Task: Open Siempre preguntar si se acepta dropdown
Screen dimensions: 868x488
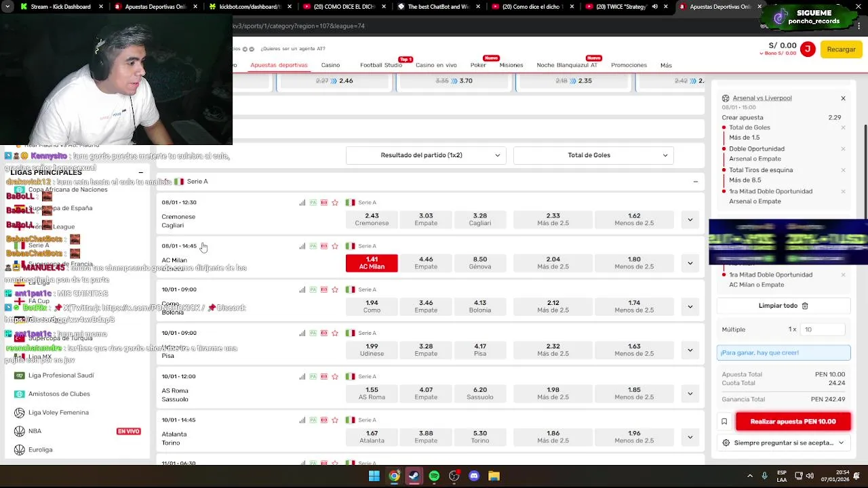Action: pos(784,443)
